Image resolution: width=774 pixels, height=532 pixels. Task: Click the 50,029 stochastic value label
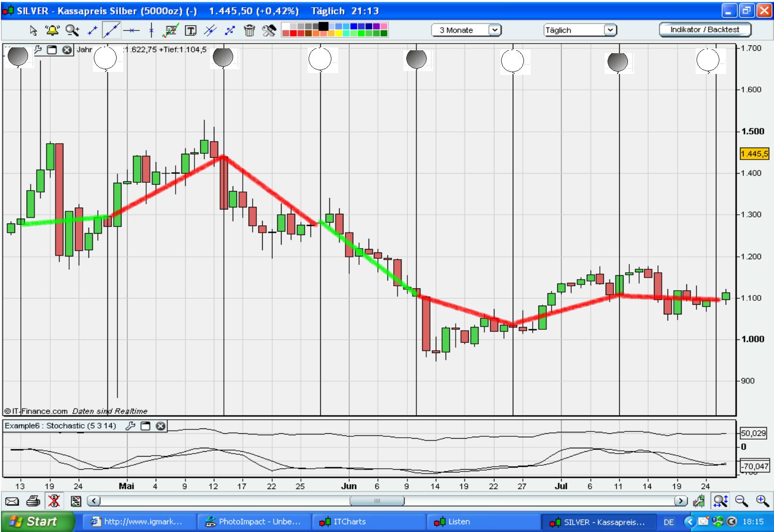pos(754,433)
